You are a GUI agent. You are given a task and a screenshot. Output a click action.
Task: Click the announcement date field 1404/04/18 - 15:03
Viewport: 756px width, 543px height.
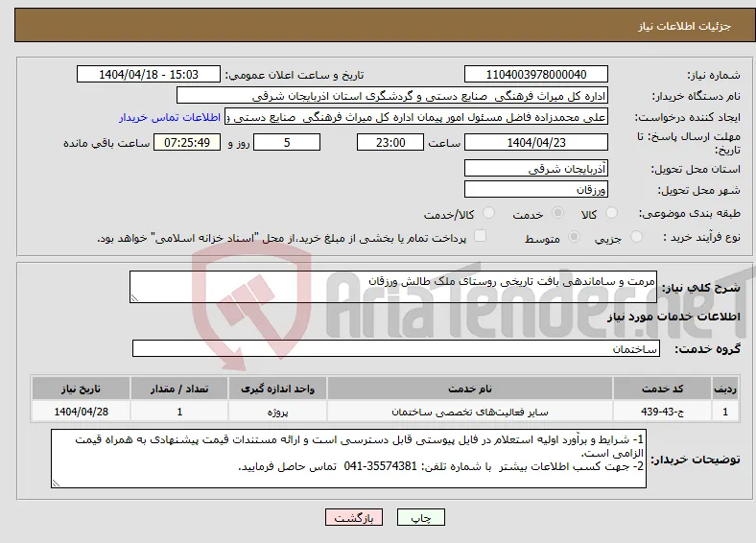(x=149, y=74)
